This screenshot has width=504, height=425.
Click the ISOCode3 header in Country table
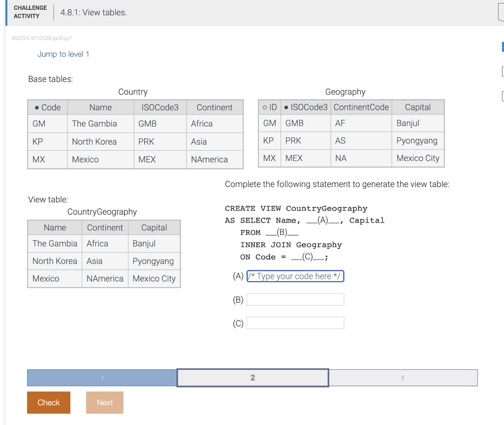pyautogui.click(x=160, y=107)
